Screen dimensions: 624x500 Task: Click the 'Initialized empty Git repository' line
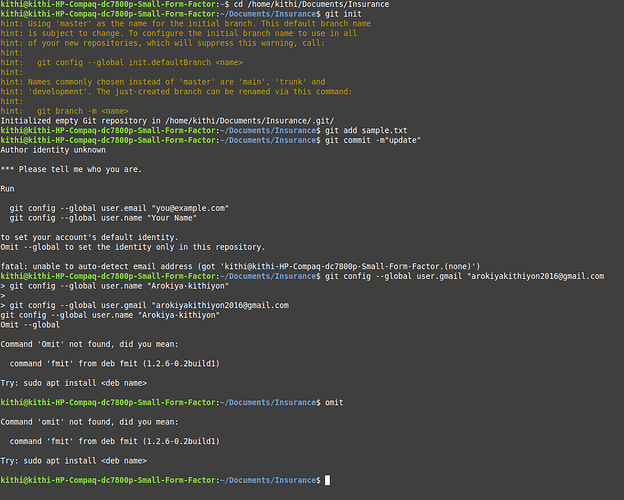[168, 121]
